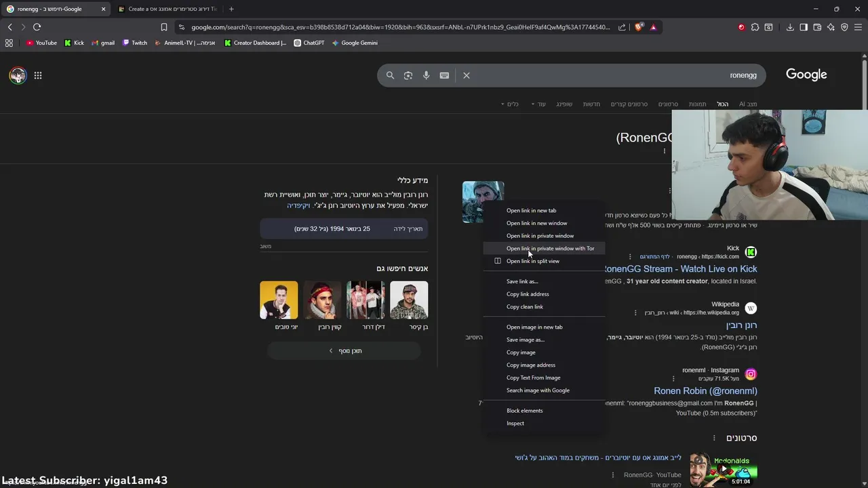Open the Leo AI sparkle icon

click(x=831, y=27)
